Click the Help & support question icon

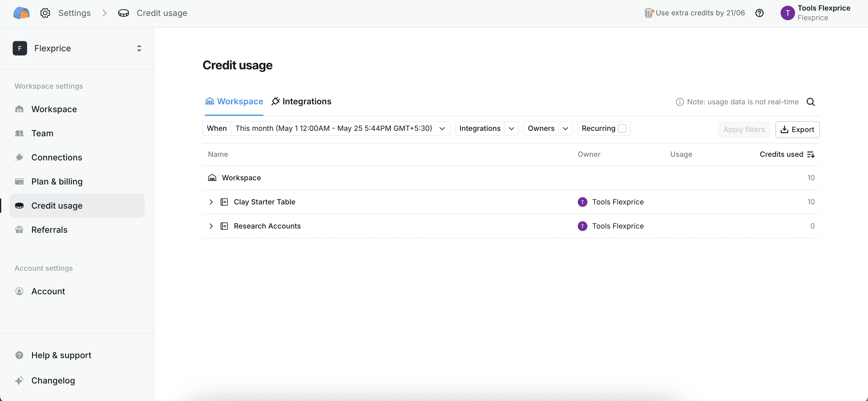(x=19, y=355)
